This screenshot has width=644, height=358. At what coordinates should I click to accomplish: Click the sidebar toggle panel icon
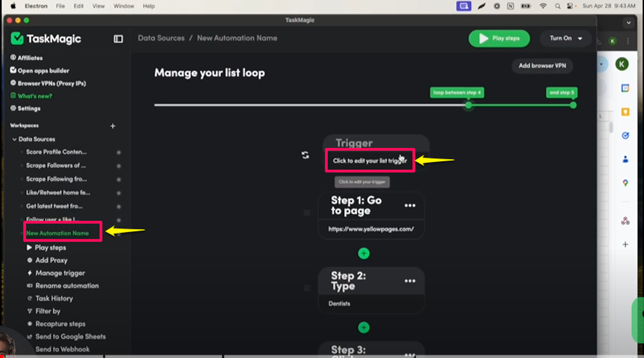tap(118, 39)
